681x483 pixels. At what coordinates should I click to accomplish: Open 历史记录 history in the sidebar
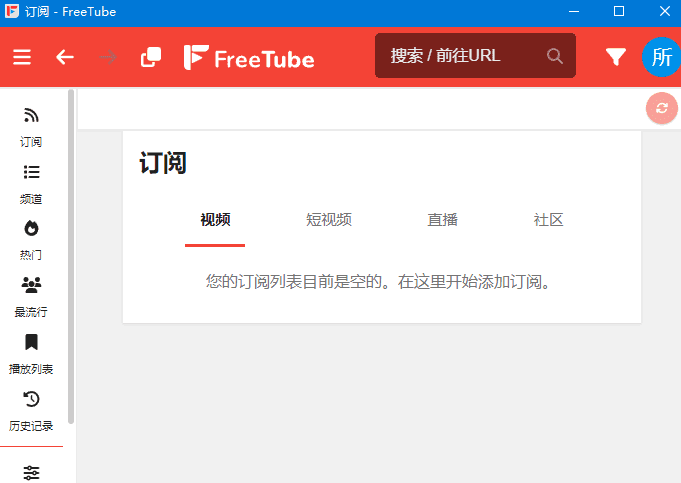31,411
